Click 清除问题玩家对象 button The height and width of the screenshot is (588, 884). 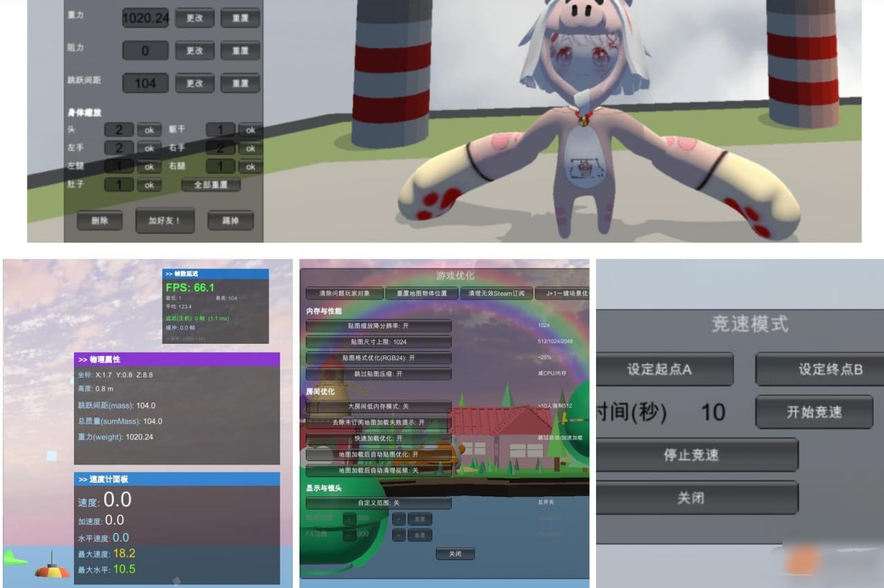pyautogui.click(x=344, y=293)
